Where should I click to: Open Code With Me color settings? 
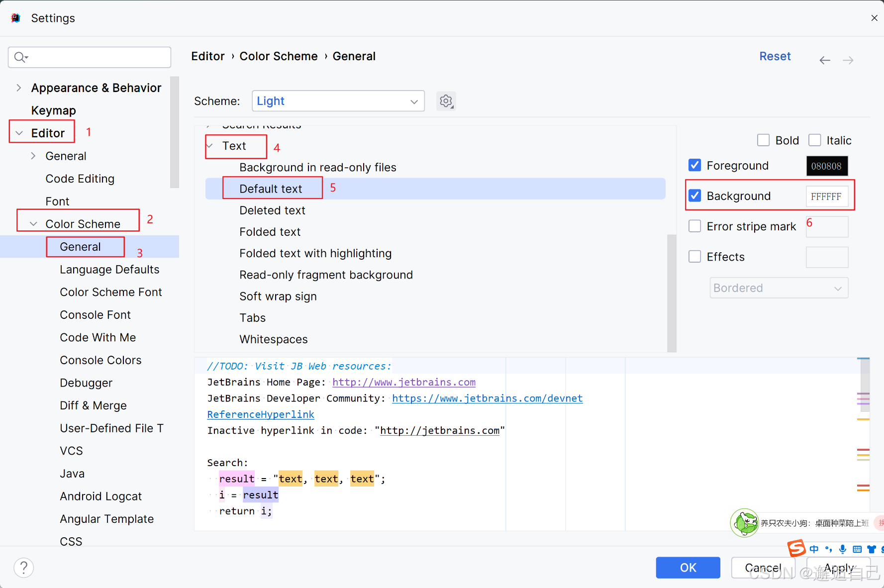(98, 337)
